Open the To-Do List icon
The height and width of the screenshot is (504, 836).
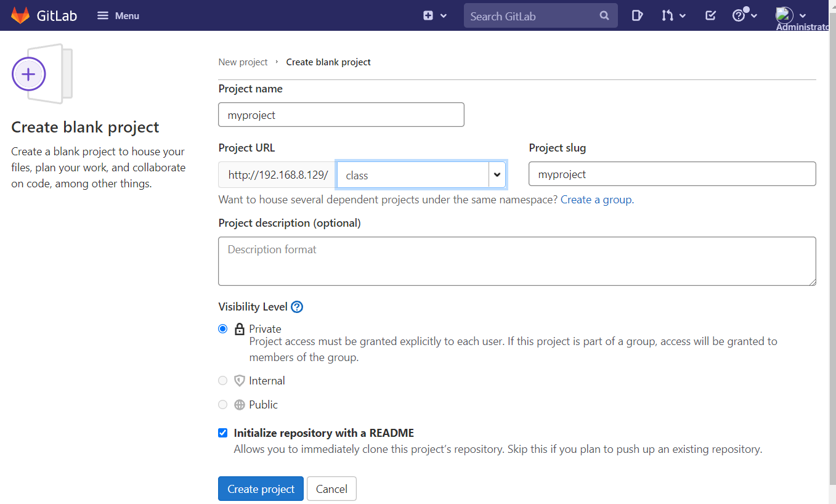(710, 15)
